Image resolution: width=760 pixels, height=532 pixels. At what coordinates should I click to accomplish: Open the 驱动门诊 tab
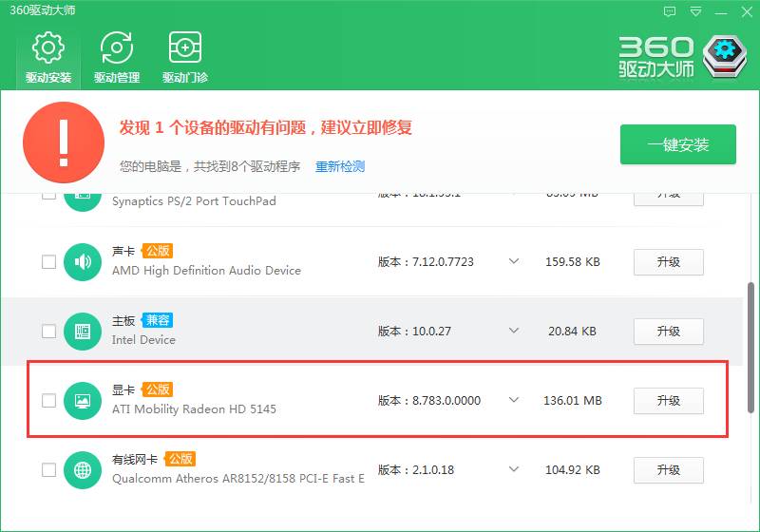[185, 58]
